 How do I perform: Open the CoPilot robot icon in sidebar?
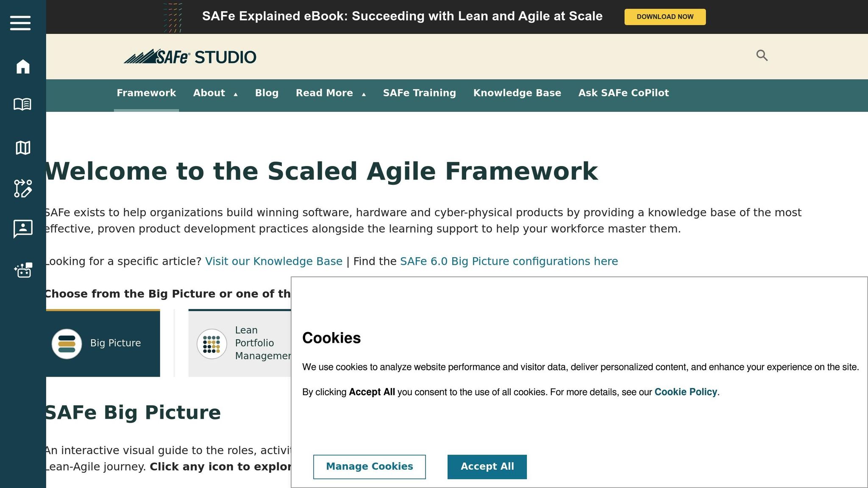tap(23, 270)
